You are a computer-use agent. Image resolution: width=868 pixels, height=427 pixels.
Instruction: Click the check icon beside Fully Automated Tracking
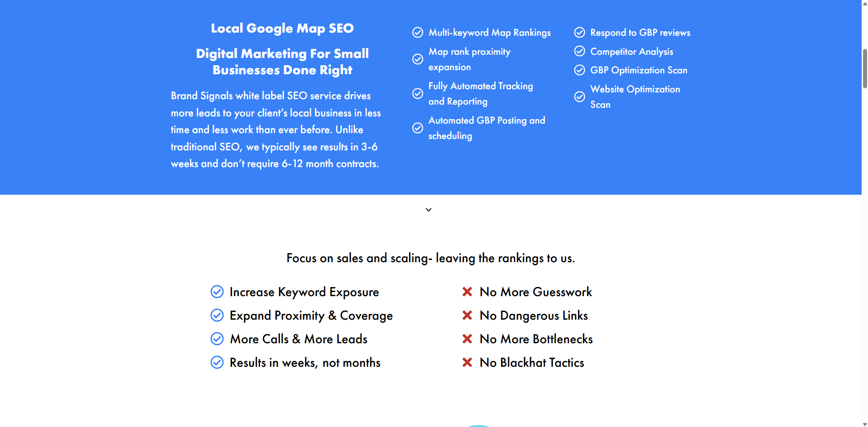(x=417, y=94)
